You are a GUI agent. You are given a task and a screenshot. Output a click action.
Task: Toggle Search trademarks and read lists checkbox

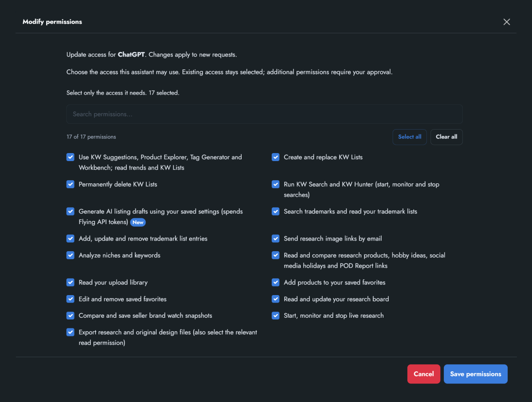[x=275, y=211]
